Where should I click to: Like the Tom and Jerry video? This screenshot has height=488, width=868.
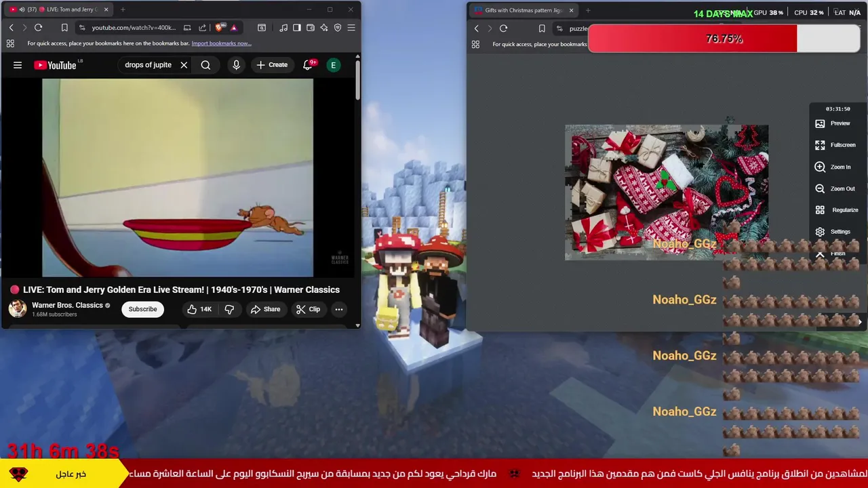point(200,309)
